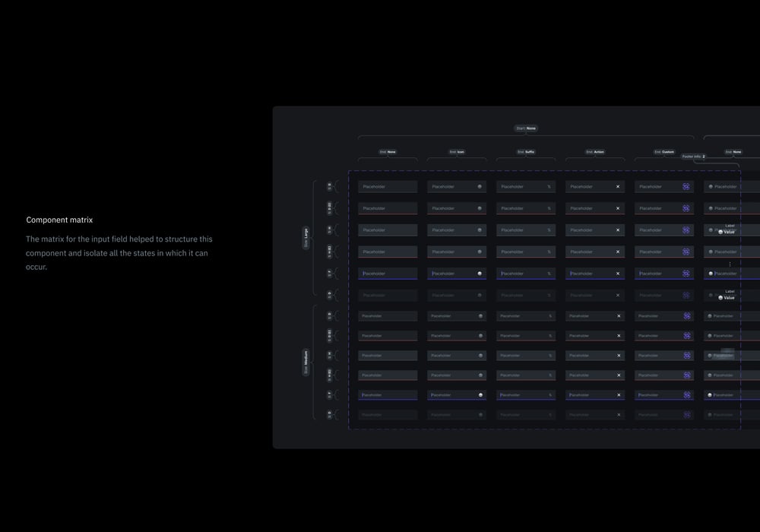Collapse the Size: Medium group label
Image resolution: width=760 pixels, height=532 pixels.
click(306, 357)
